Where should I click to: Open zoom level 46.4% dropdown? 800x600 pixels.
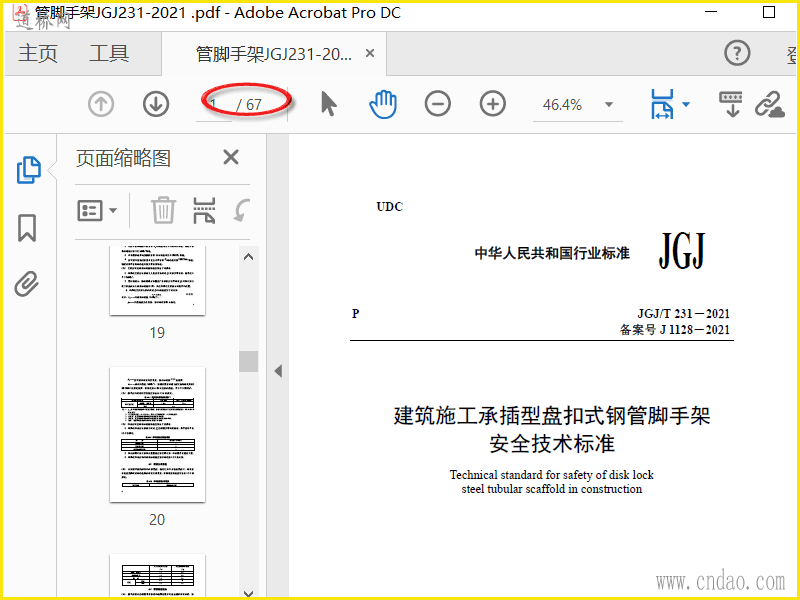tap(609, 105)
